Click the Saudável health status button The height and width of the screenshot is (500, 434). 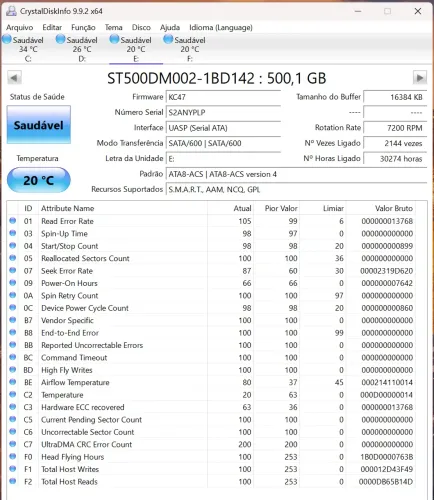point(39,125)
